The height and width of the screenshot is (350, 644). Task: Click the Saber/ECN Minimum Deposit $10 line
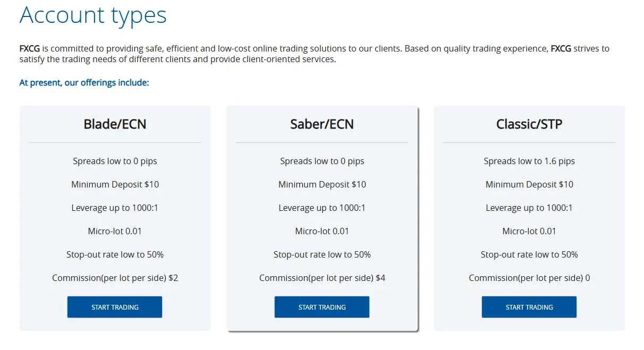coord(322,184)
